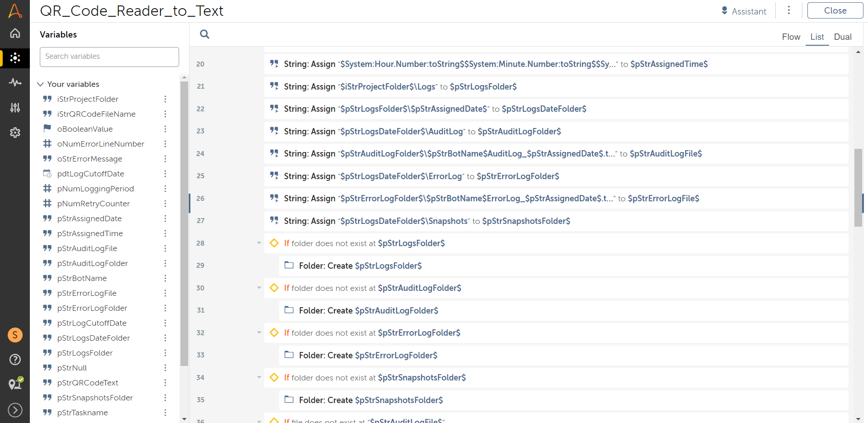The width and height of the screenshot is (868, 423).
Task: Click the Close button
Action: pos(835,10)
